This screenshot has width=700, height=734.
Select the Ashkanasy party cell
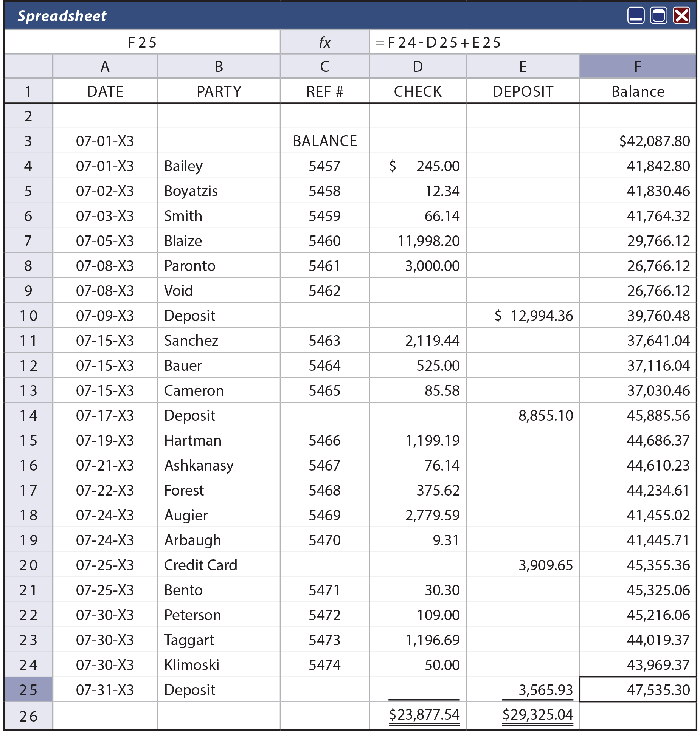coord(219,465)
